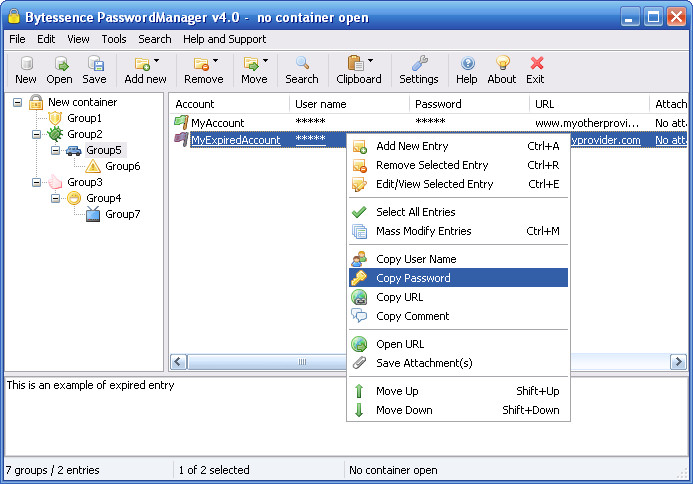Open the File menu
This screenshot has width=693, height=484.
coord(17,39)
